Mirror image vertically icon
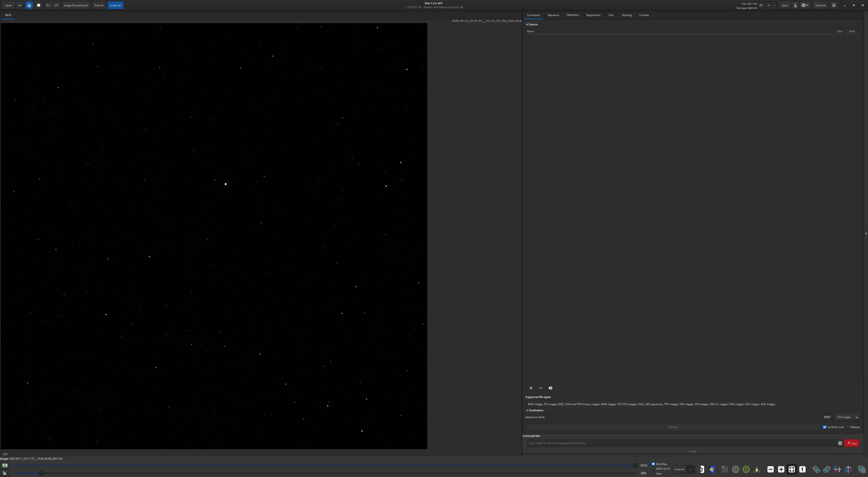 [837, 469]
